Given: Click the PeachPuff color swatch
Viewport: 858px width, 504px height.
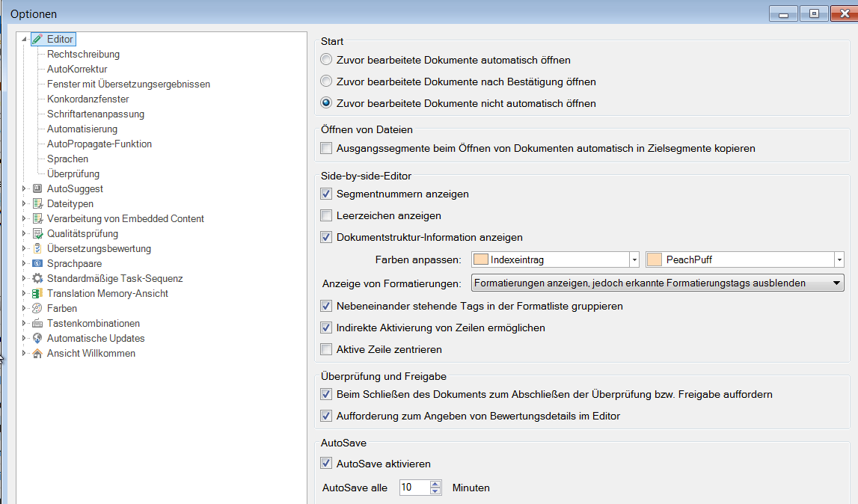Looking at the screenshot, I should pyautogui.click(x=655, y=259).
